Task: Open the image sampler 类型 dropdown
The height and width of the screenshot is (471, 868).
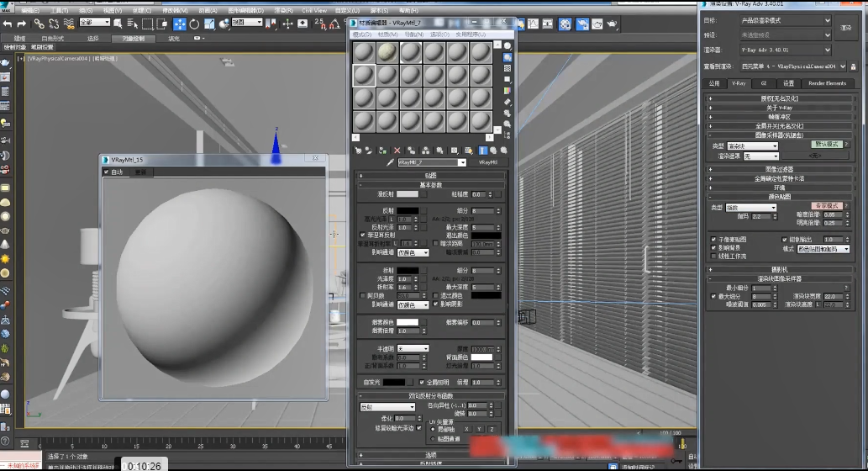Action: pos(752,146)
